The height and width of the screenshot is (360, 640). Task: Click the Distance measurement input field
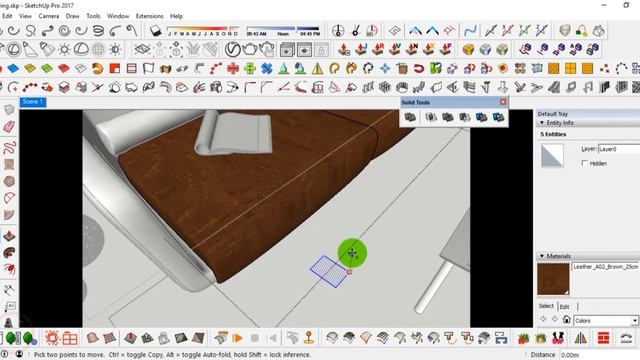599,355
